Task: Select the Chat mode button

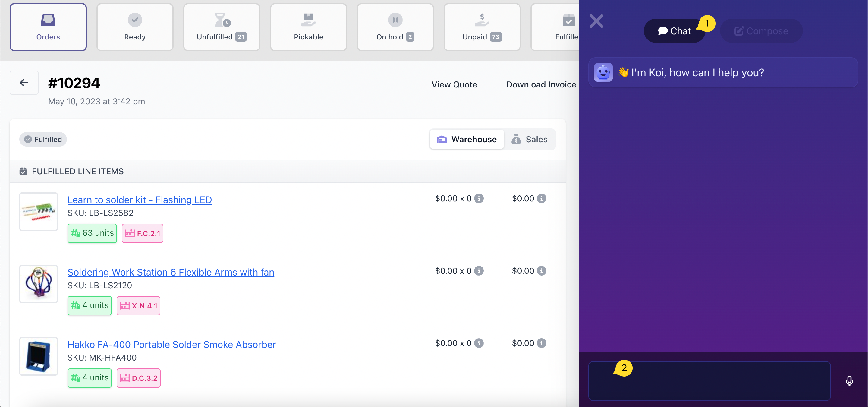Action: tap(674, 31)
